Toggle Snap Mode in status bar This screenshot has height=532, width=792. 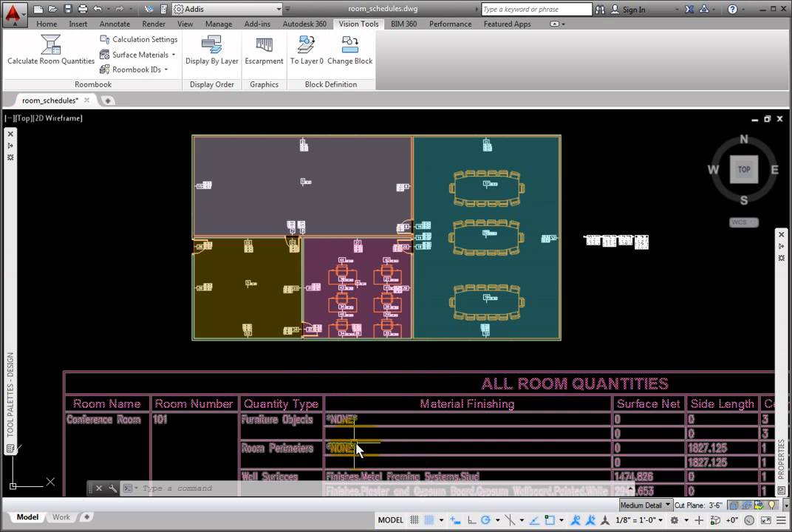(x=429, y=520)
